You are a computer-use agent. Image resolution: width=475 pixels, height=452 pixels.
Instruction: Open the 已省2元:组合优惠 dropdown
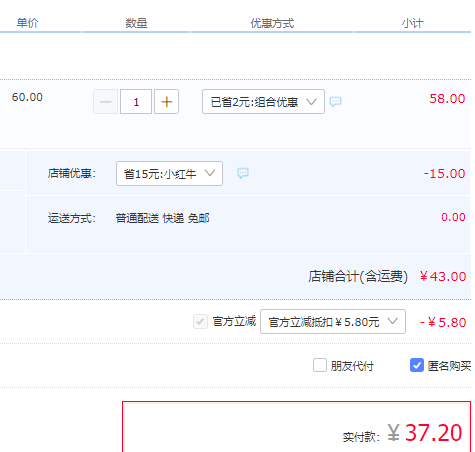coord(263,102)
